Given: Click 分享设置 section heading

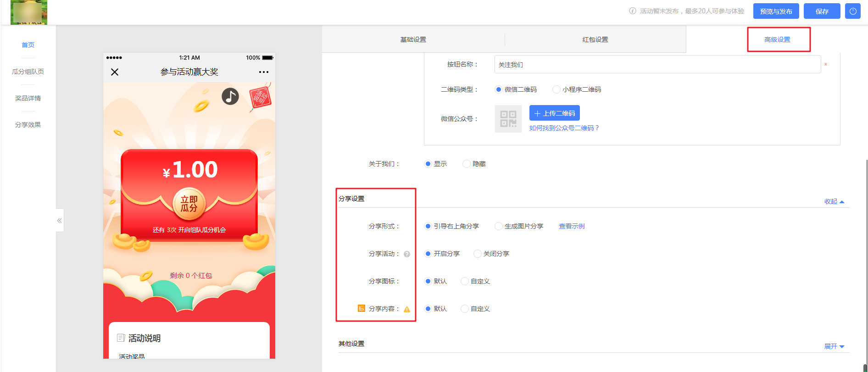Looking at the screenshot, I should (351, 199).
